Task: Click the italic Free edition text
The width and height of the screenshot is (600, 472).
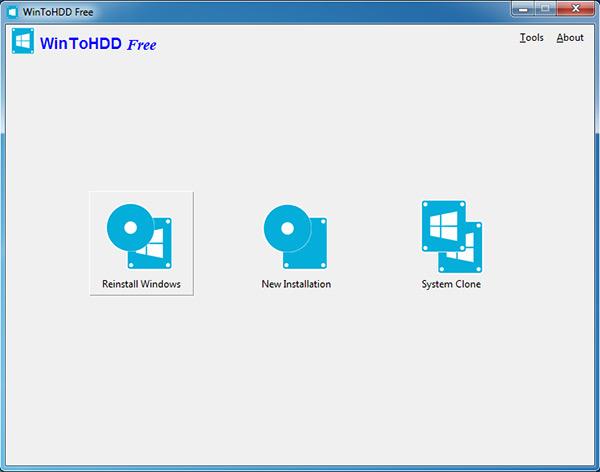Action: (142, 45)
